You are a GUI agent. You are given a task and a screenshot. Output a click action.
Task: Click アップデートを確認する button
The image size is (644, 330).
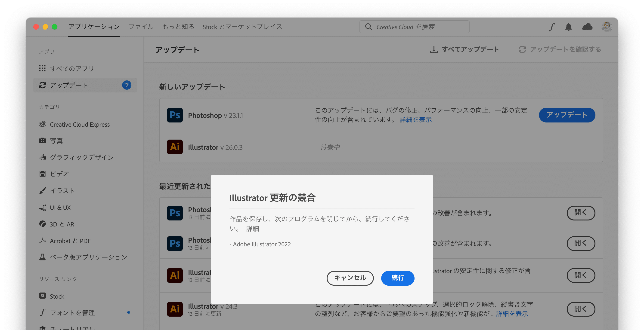click(x=560, y=49)
